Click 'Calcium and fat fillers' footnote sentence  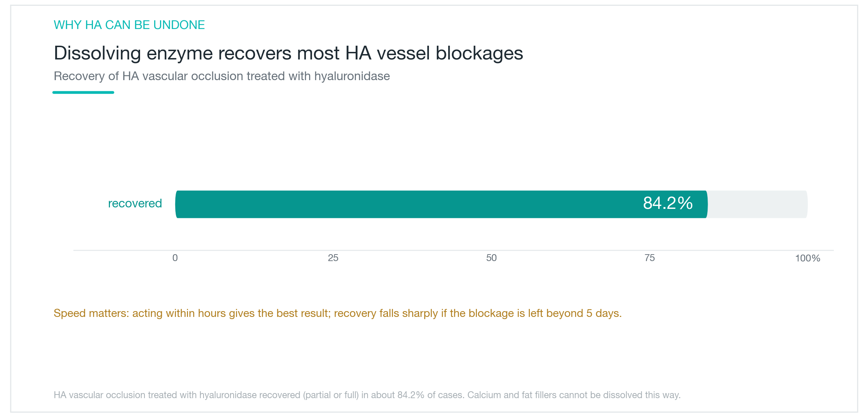click(574, 395)
